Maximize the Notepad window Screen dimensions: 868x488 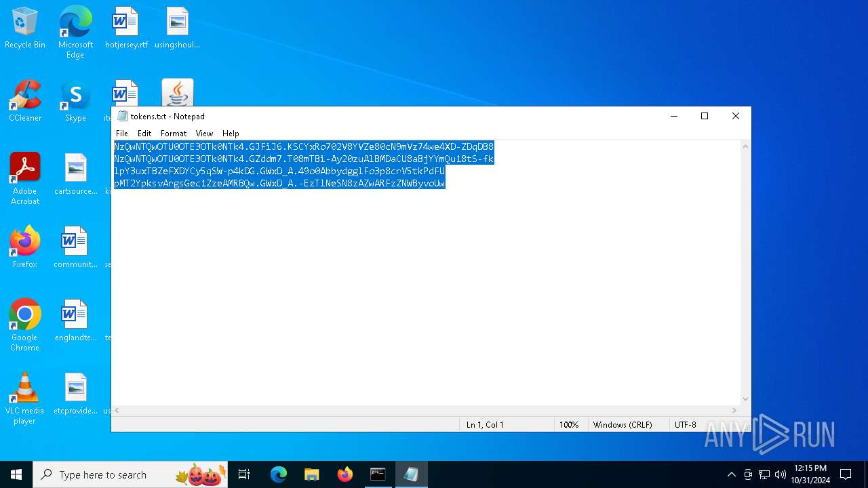click(705, 116)
